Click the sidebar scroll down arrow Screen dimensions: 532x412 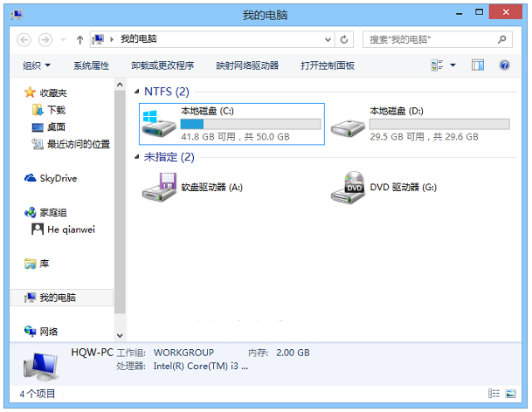click(120, 336)
